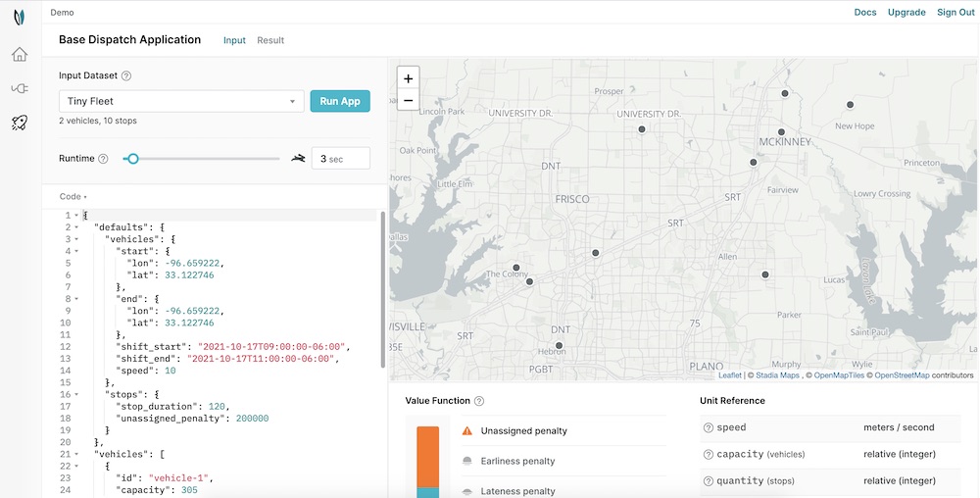This screenshot has height=498, width=980.
Task: Switch to the Result tab
Action: click(270, 40)
